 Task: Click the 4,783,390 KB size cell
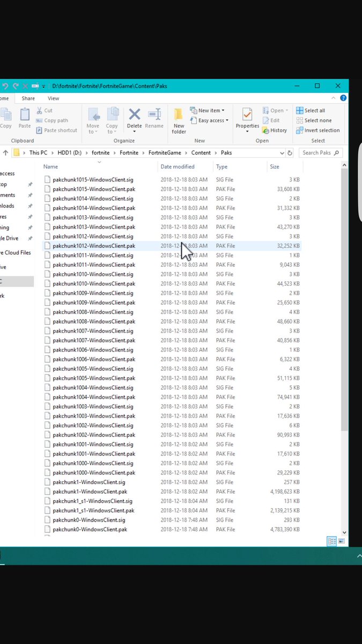(x=284, y=530)
